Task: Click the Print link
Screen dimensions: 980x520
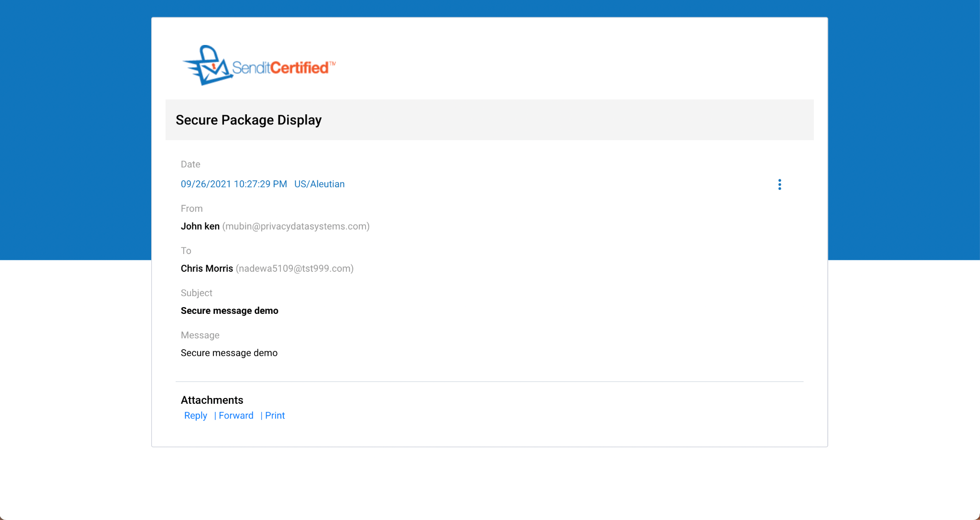Action: pos(275,415)
